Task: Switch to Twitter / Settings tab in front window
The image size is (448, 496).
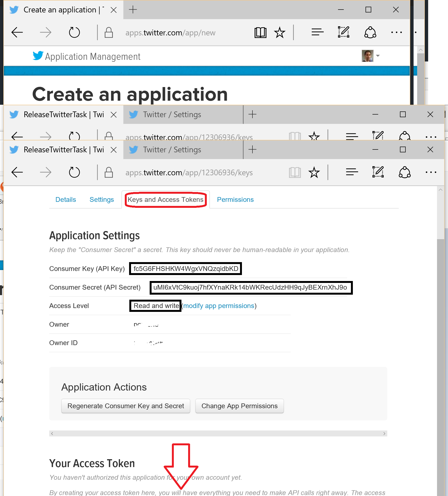Action: click(x=183, y=149)
